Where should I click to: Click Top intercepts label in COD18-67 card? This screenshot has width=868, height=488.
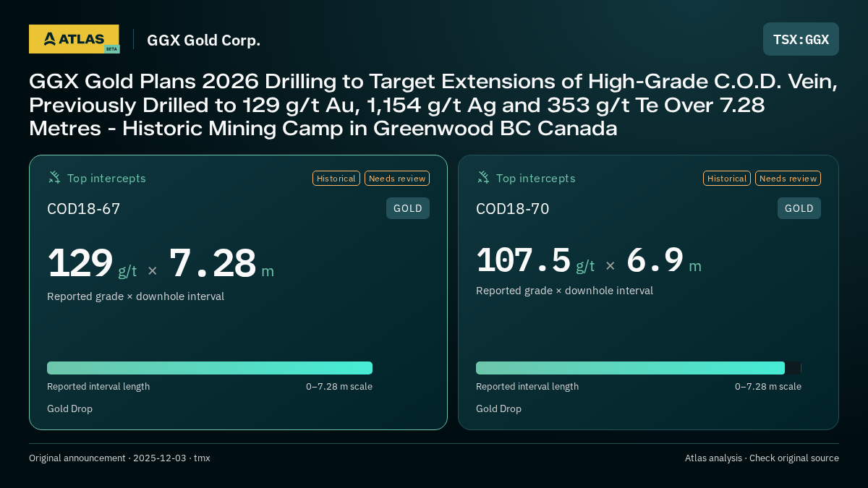pos(106,178)
